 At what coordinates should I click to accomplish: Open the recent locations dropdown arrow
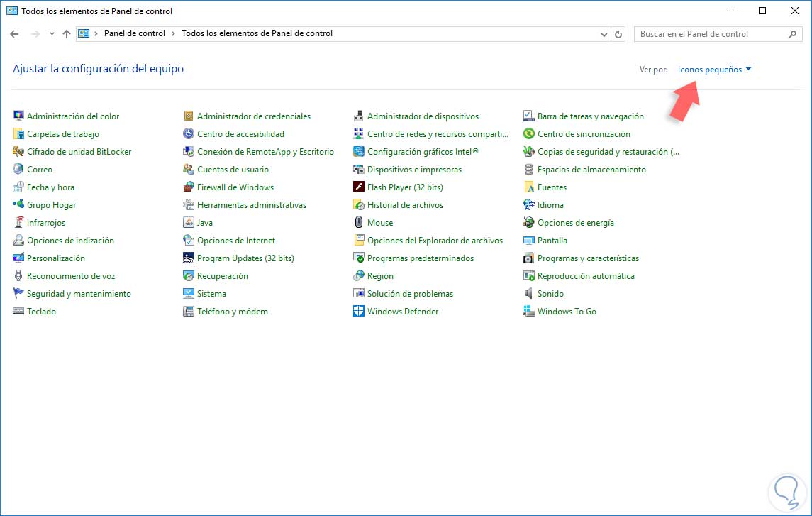pyautogui.click(x=52, y=34)
